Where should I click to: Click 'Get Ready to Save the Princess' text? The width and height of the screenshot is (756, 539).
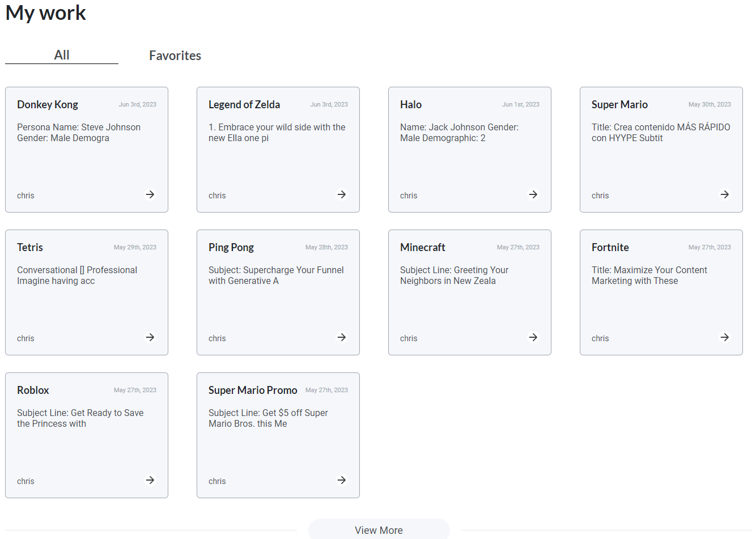(80, 418)
